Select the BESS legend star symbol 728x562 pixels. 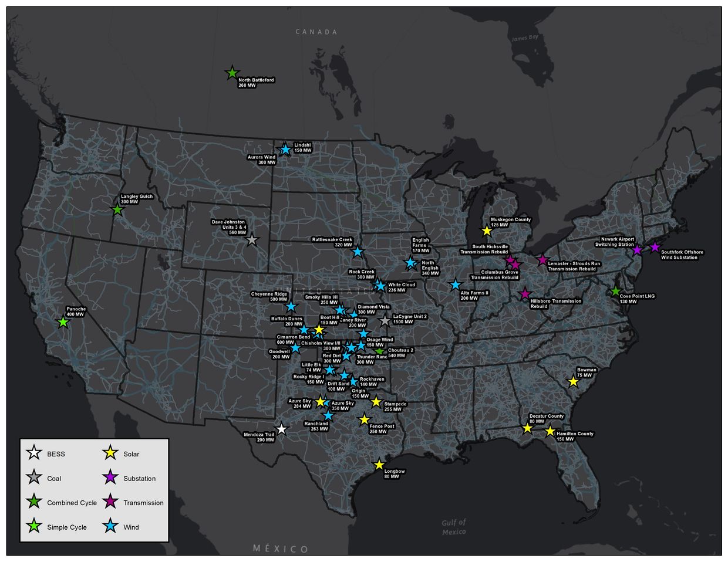click(34, 453)
